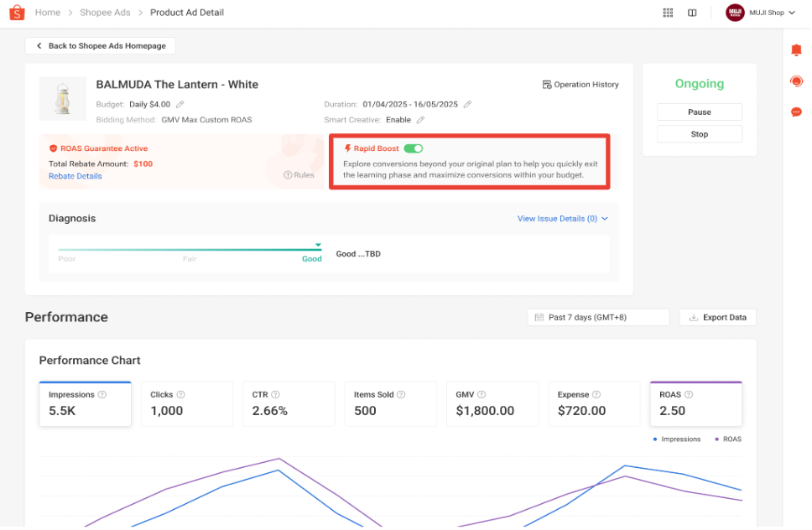Click the diagnosis Poor-to-Good bar
The image size is (812, 530).
coord(190,249)
